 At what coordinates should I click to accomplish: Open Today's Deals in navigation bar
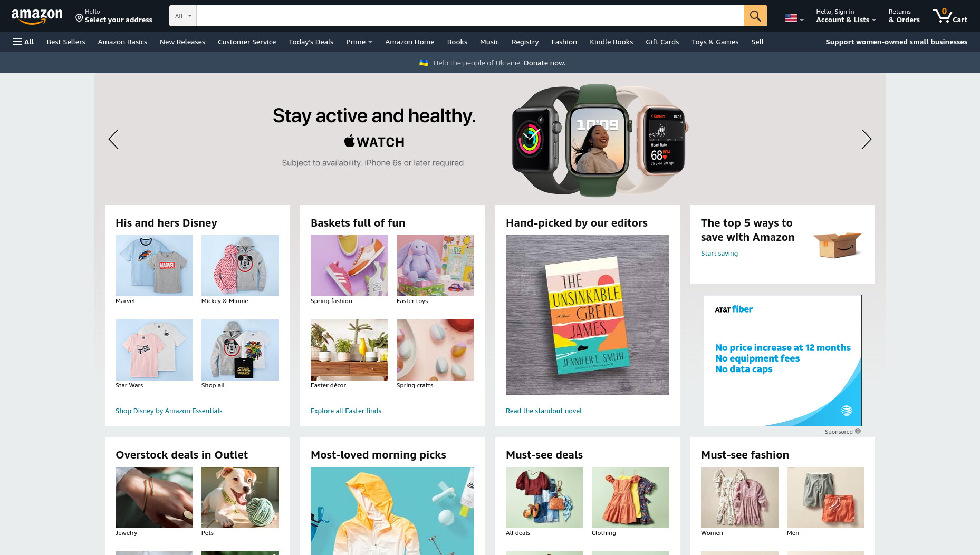pos(311,42)
